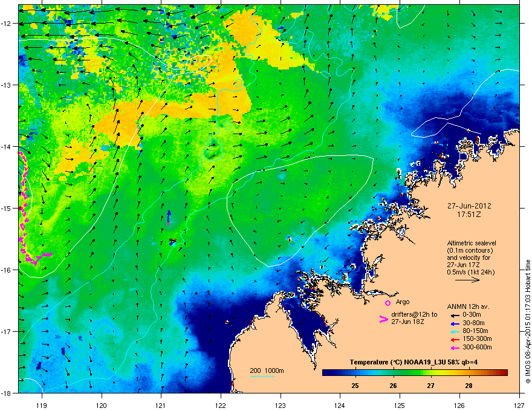This screenshot has height=411, width=532.
Task: Click the blue mooring current arrow near 121E 15S
Action: coord(169,217)
